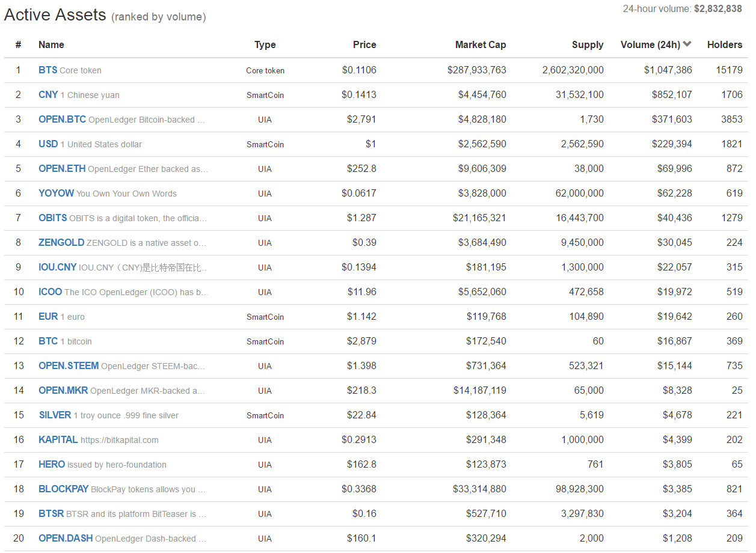Select the BTS supply 2,602,320,000
The image size is (756, 553).
click(573, 70)
